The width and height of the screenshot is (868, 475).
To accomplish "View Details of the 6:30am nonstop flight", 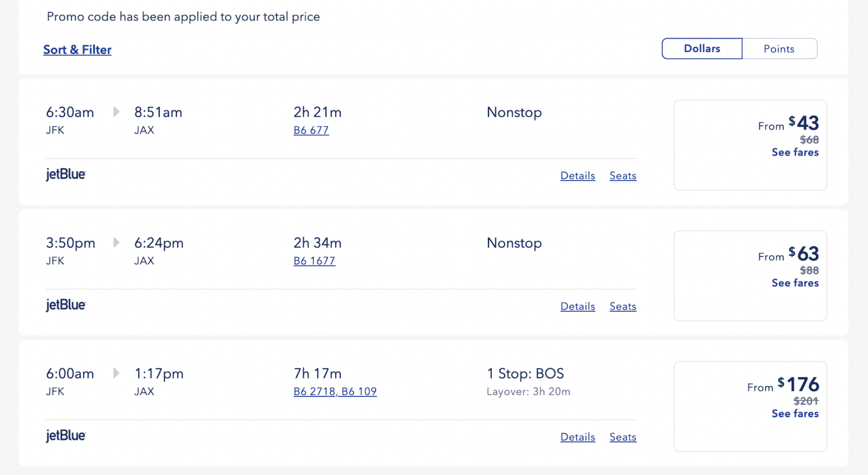I will (578, 175).
